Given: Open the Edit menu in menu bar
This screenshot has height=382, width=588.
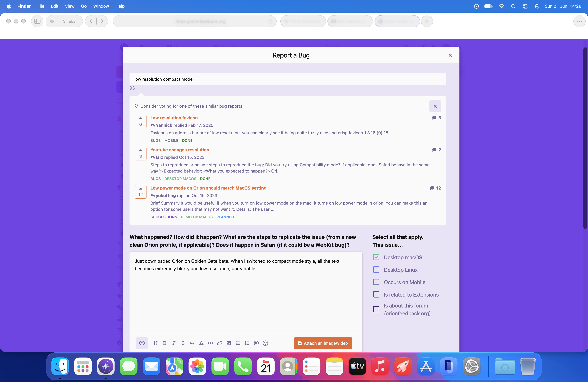Looking at the screenshot, I should tap(54, 6).
